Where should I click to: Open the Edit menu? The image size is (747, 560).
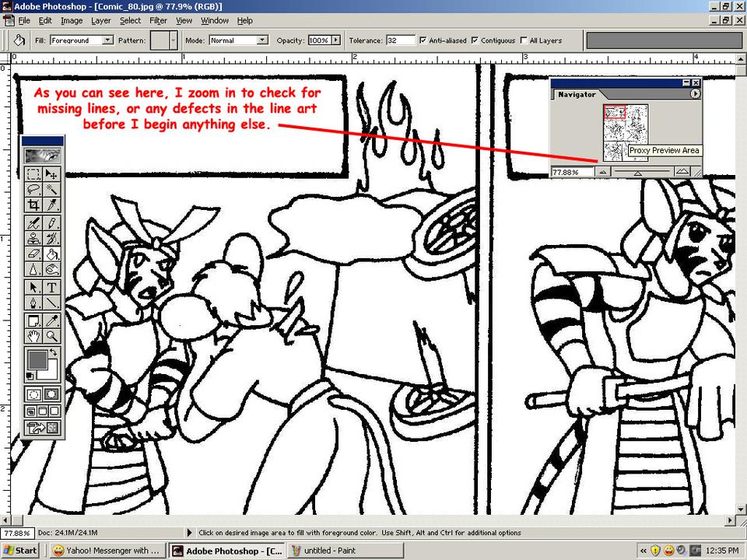45,20
